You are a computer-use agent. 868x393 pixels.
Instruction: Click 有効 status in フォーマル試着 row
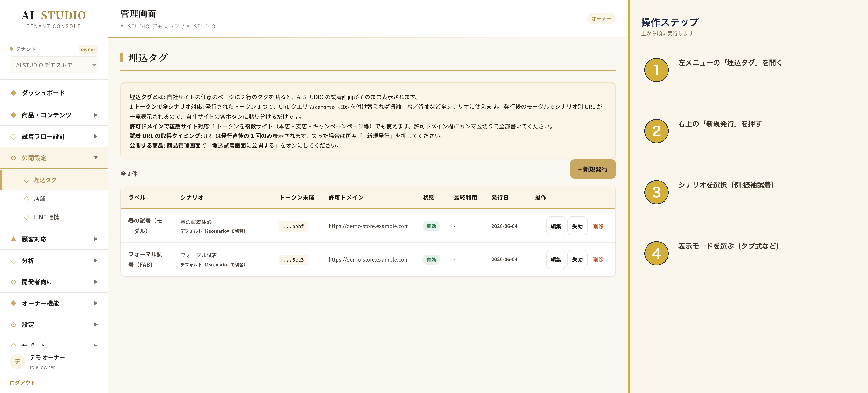coord(431,260)
